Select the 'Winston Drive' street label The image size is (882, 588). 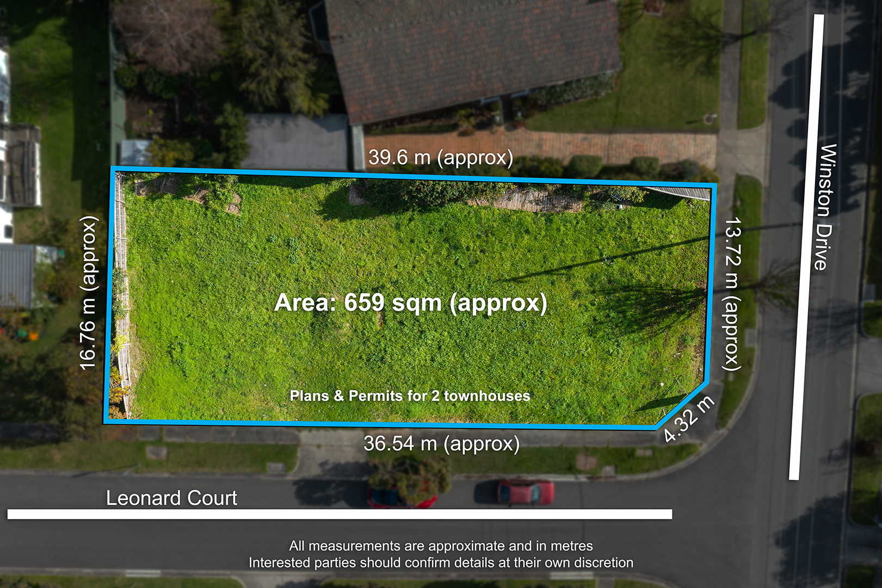point(825,207)
